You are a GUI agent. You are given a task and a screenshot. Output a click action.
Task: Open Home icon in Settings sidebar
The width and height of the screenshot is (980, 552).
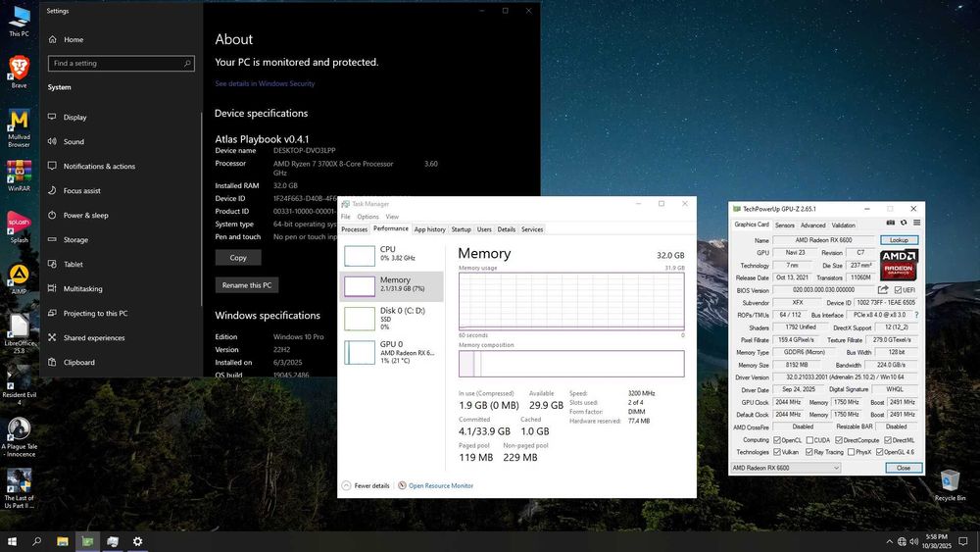53,39
